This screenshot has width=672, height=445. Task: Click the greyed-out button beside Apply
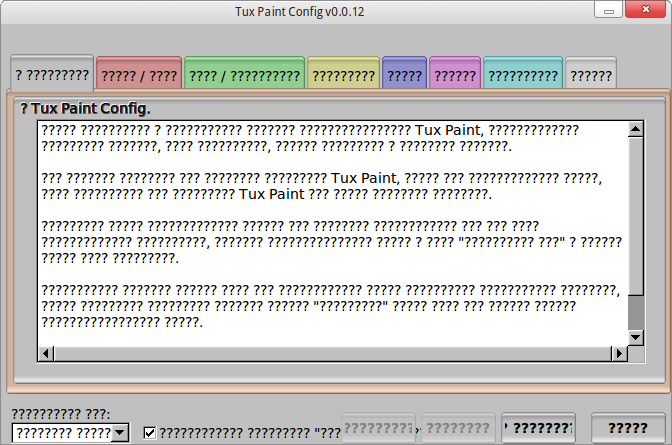[458, 428]
